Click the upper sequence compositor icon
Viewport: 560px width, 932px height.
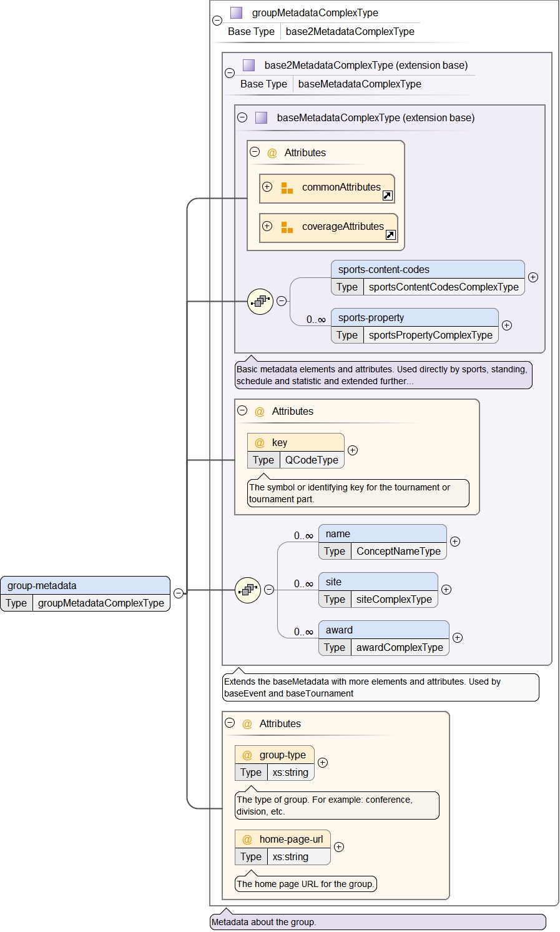[x=260, y=302]
